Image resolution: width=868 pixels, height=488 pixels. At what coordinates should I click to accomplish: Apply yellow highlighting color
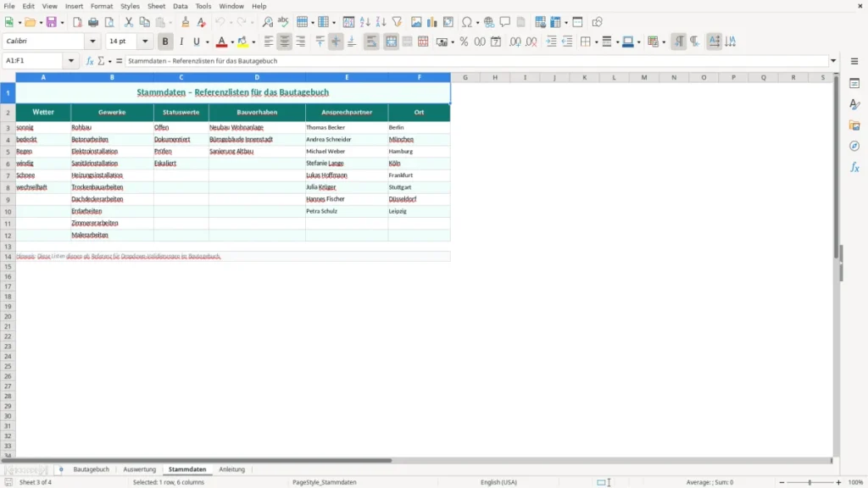(243, 42)
